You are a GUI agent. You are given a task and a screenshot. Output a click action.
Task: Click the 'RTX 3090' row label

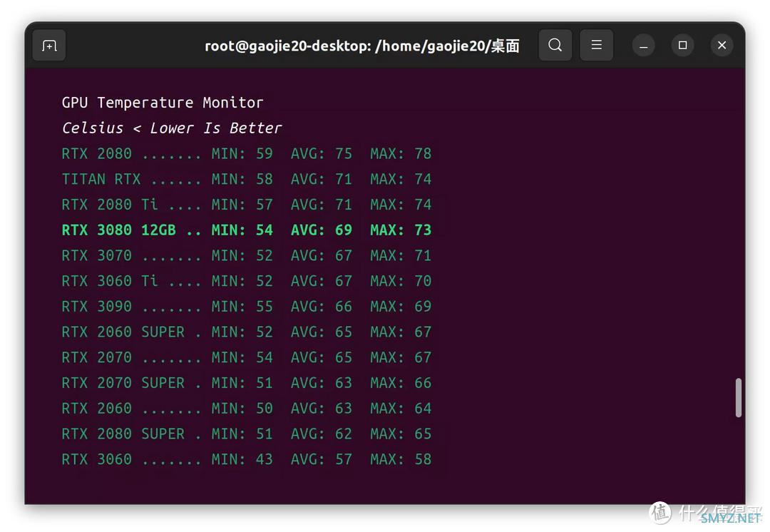coord(97,307)
